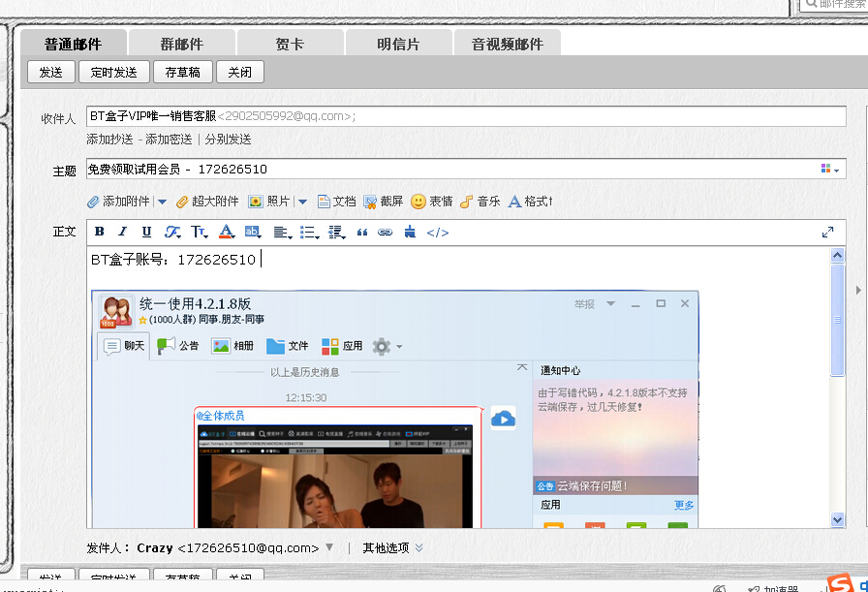Open the 照片 dropdown arrow
The image size is (868, 592).
pyautogui.click(x=302, y=203)
